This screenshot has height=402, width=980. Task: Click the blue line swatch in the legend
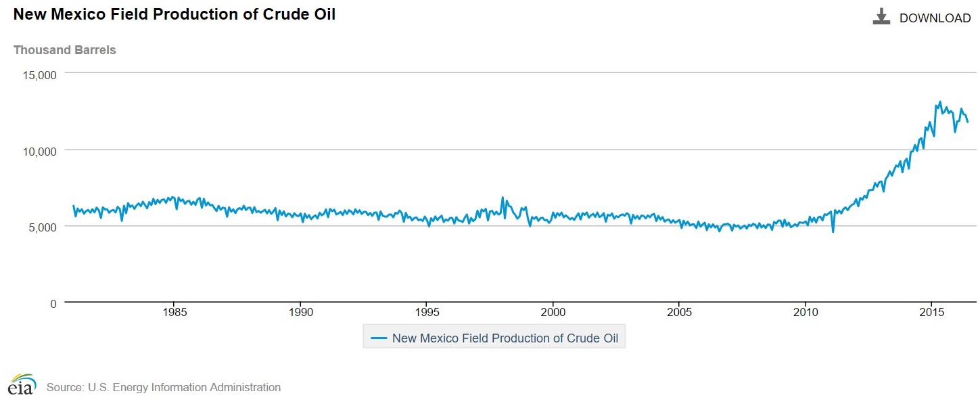[379, 338]
